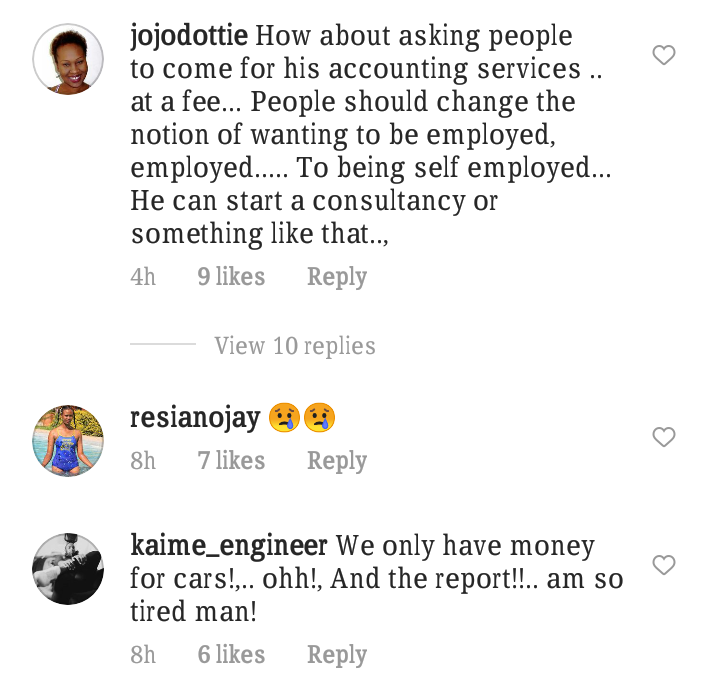
Task: Open resianojay's swimsuit profile photo
Action: (68, 440)
